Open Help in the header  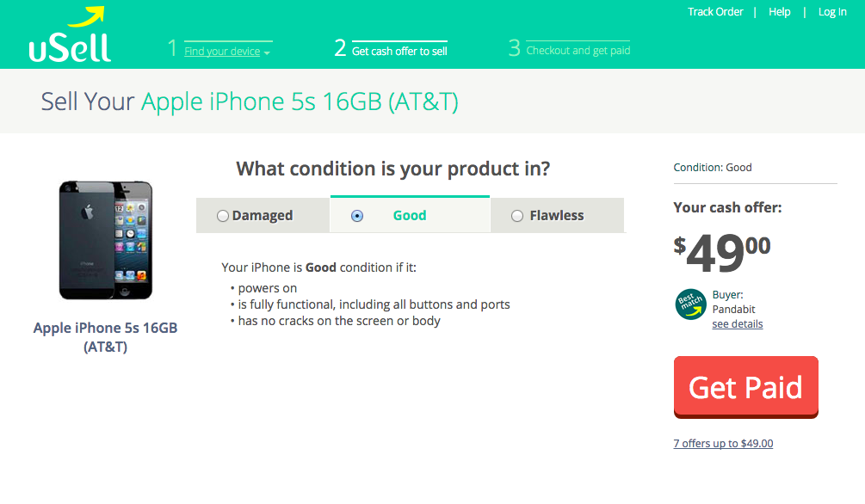[x=779, y=11]
